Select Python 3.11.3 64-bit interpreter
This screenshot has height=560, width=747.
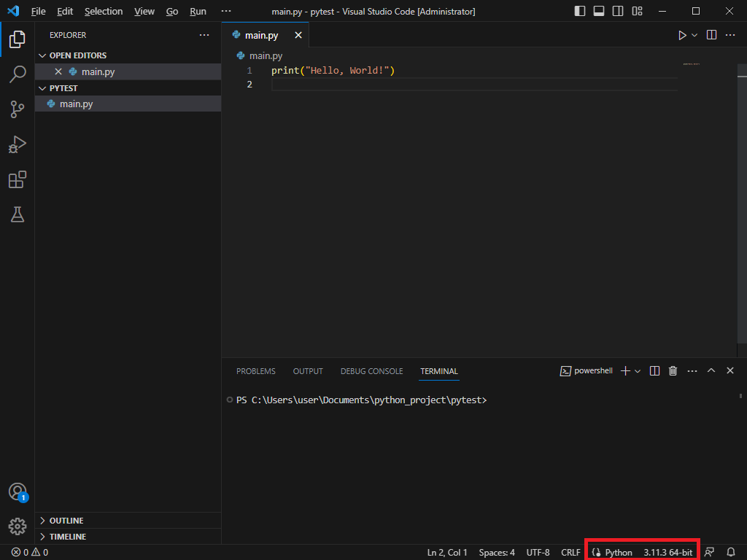pyautogui.click(x=667, y=553)
